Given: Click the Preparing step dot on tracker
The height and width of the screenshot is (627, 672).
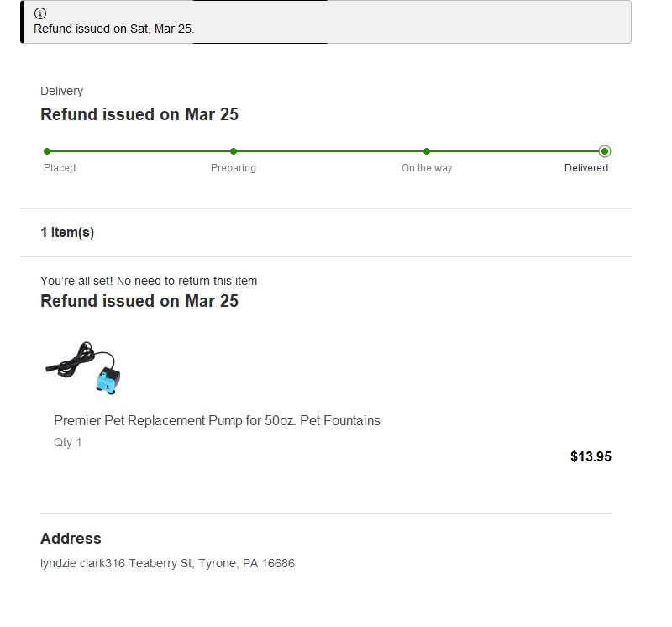Looking at the screenshot, I should point(234,151).
